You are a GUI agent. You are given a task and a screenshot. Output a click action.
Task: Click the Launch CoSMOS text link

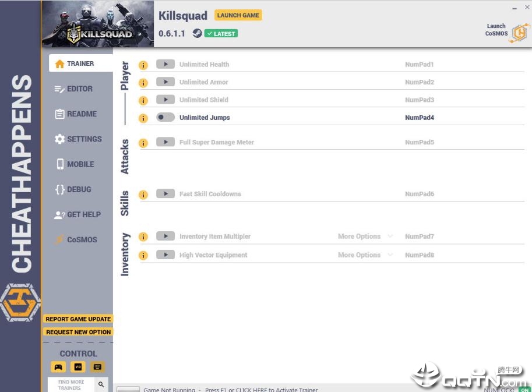pyautogui.click(x=496, y=30)
